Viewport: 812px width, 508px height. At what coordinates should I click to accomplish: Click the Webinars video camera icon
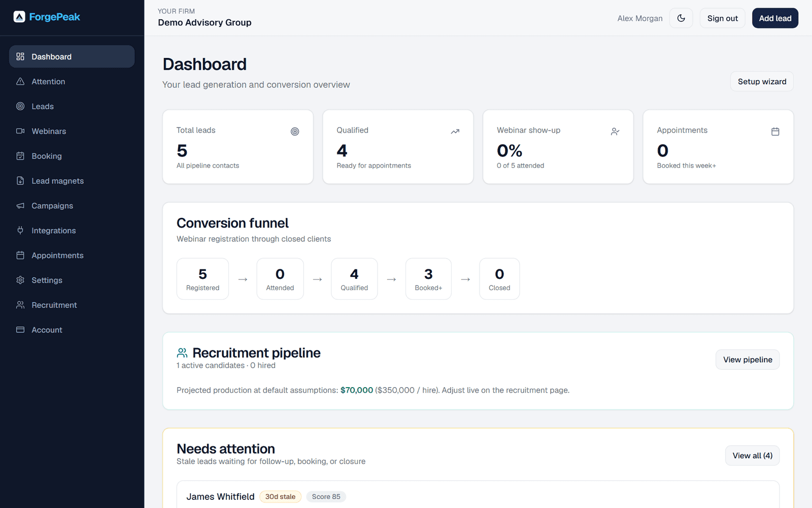click(20, 131)
